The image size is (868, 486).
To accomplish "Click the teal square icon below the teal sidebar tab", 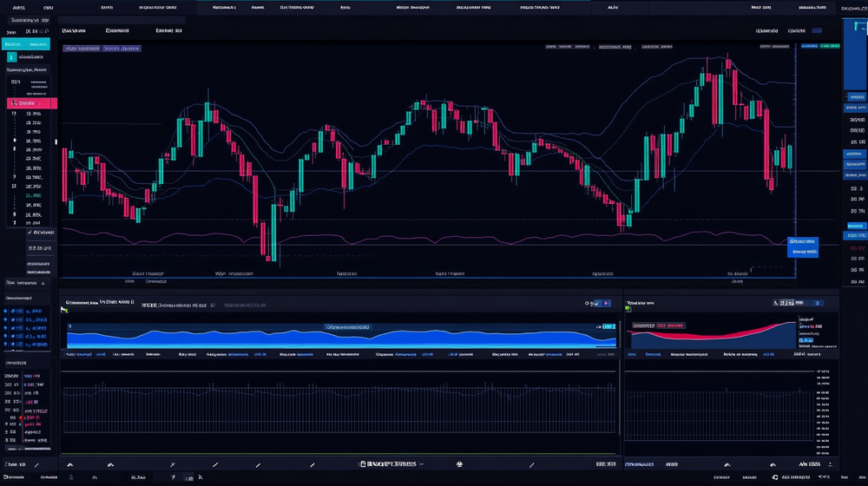I will (x=12, y=56).
